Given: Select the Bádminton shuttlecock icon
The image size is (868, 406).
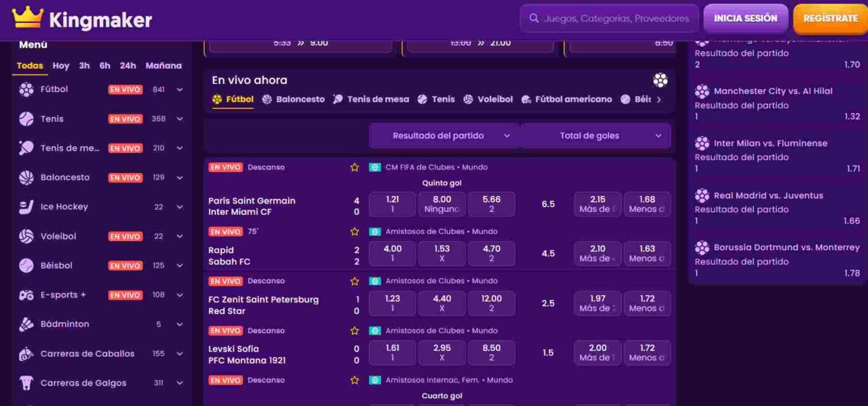Looking at the screenshot, I should 27,324.
